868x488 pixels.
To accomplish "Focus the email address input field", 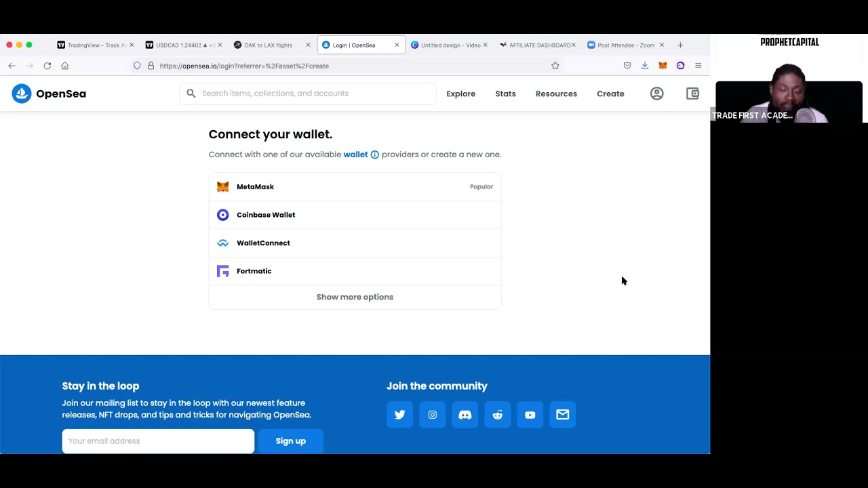I will [x=158, y=441].
